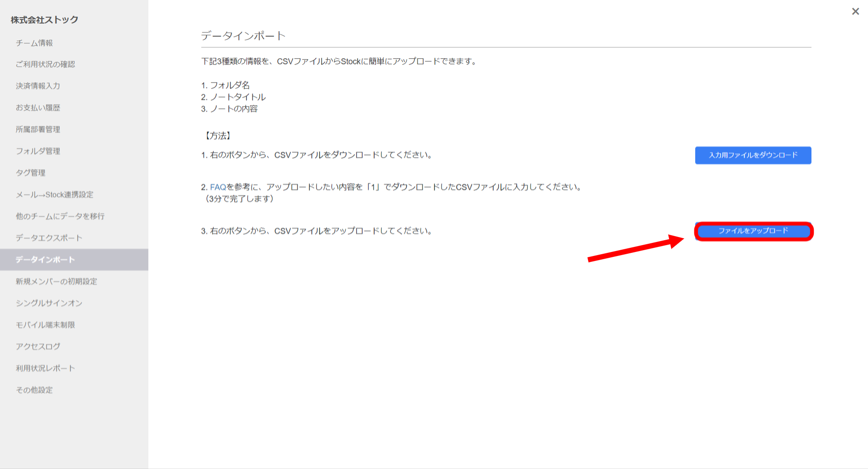This screenshot has width=868, height=469.
Task: Open 利用状況レポート usage report
Action: click(45, 368)
